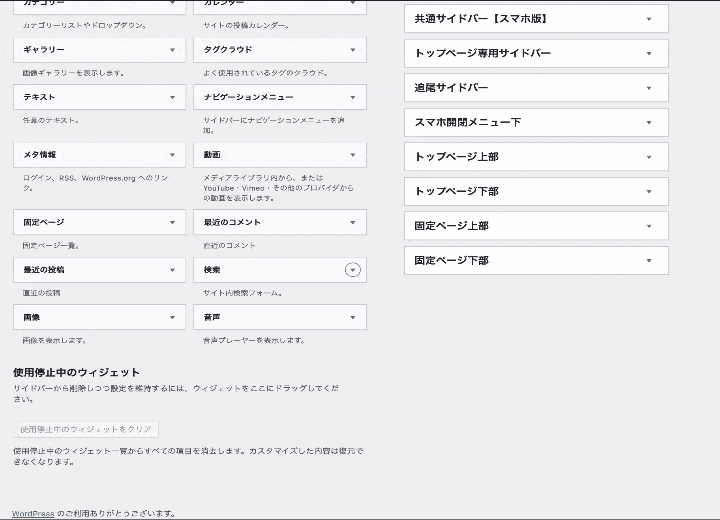Click description 直近の投稿
The image size is (720, 520).
click(41, 293)
